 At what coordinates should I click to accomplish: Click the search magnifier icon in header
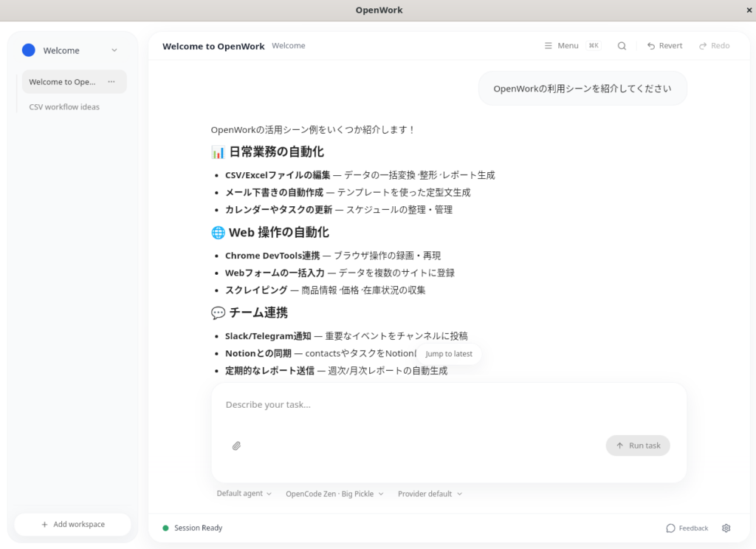pyautogui.click(x=622, y=46)
